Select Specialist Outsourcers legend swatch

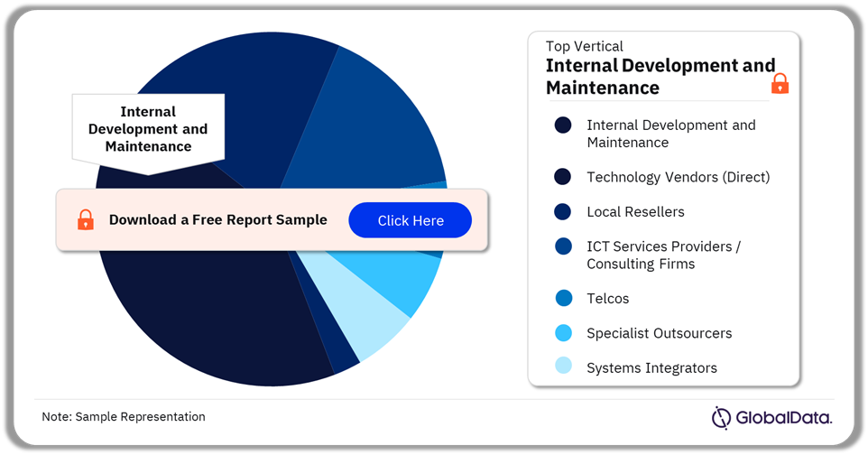click(563, 333)
